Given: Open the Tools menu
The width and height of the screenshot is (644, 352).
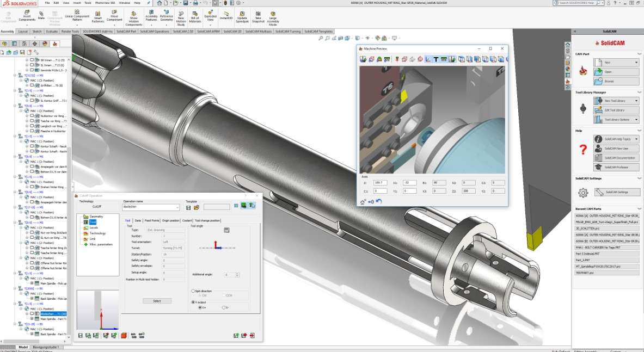Looking at the screenshot, I should pos(88,3).
